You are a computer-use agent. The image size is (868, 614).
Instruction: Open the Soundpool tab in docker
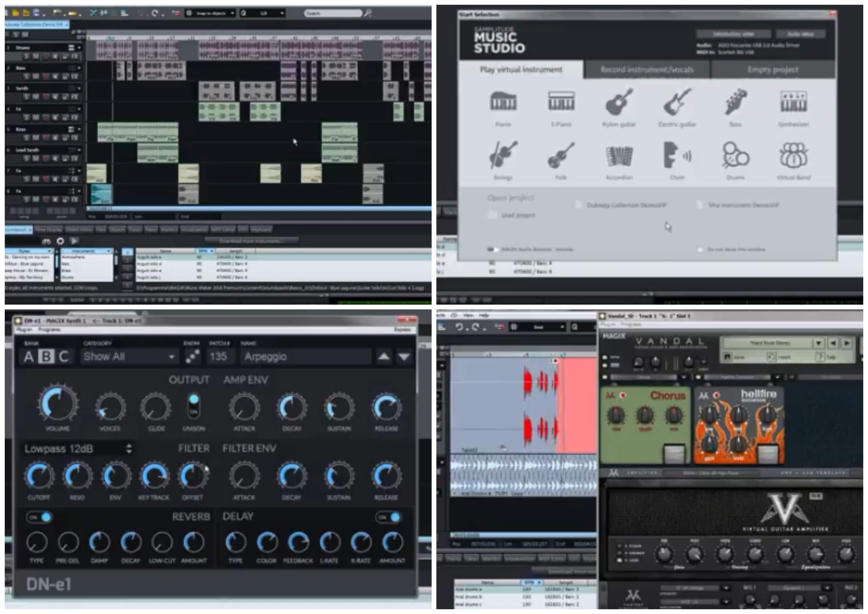point(19,229)
